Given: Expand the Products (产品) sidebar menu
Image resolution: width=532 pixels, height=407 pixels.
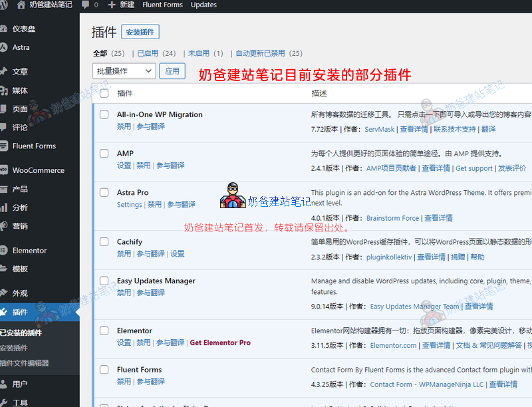Looking at the screenshot, I should coord(20,189).
